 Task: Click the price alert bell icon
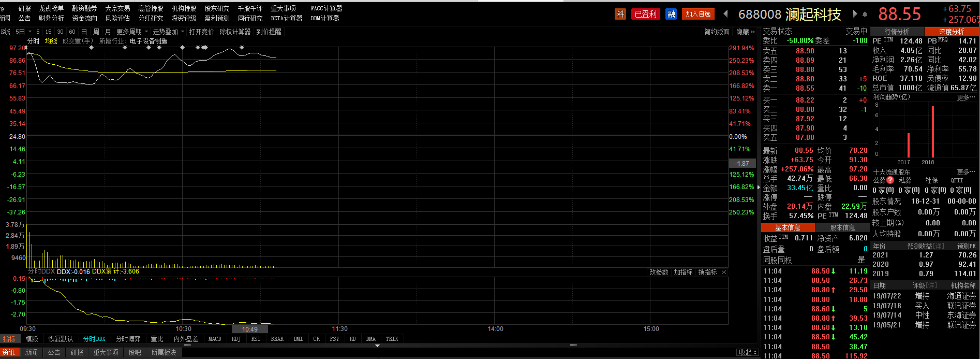tap(865, 14)
